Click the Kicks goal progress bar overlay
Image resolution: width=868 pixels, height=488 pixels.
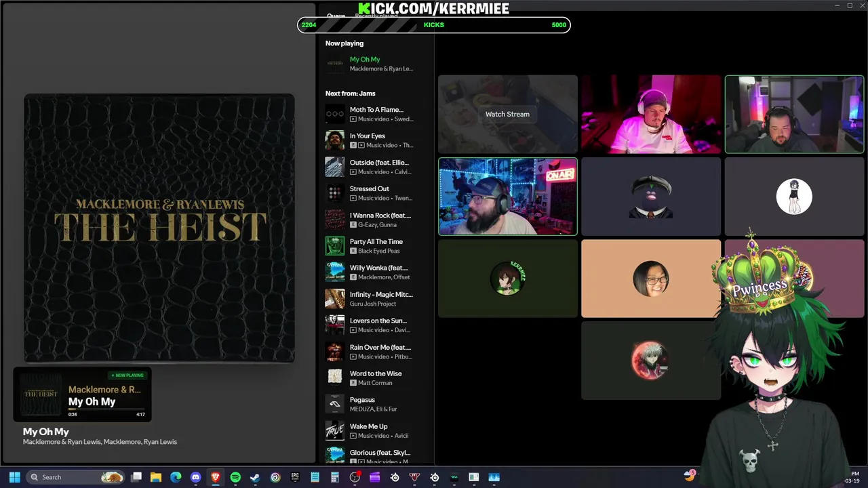click(434, 25)
